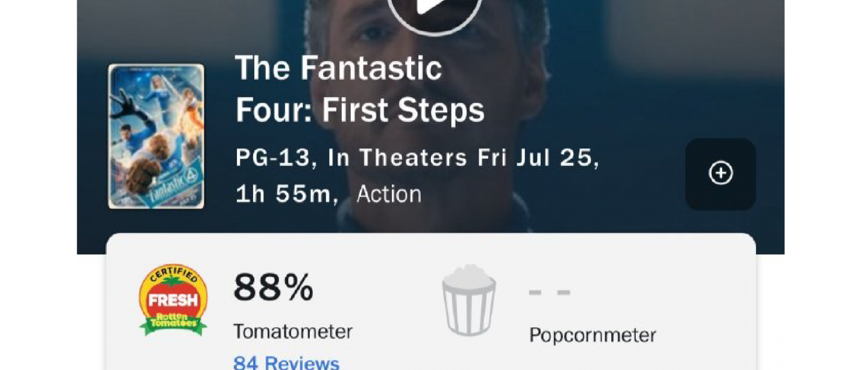Tap the popcorn bucket icon
This screenshot has height=370, width=868.
(468, 300)
